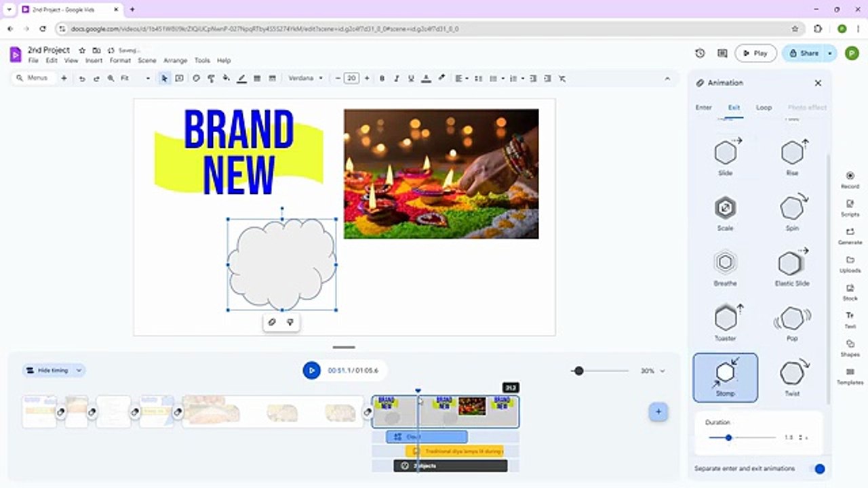The height and width of the screenshot is (488, 868).
Task: Open the Hide timing dropdown arrow
Action: coord(79,370)
